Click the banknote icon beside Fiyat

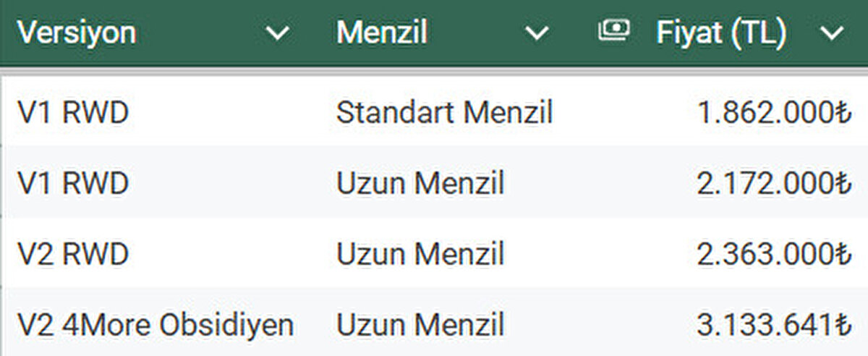[x=614, y=31]
